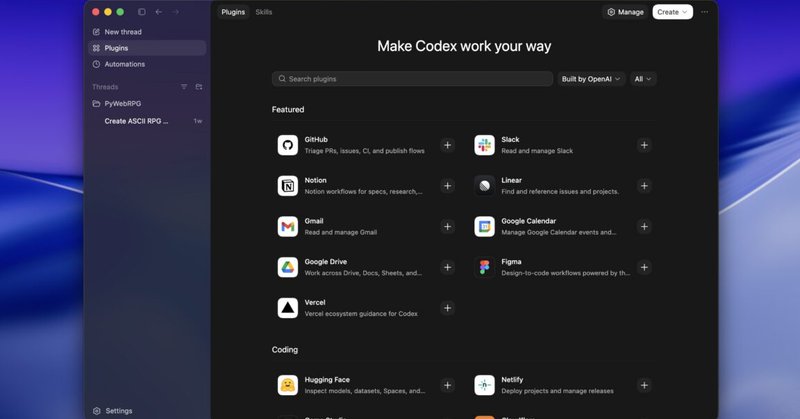Click the Google Calendar logo icon
Image resolution: width=800 pixels, height=419 pixels.
(x=484, y=227)
